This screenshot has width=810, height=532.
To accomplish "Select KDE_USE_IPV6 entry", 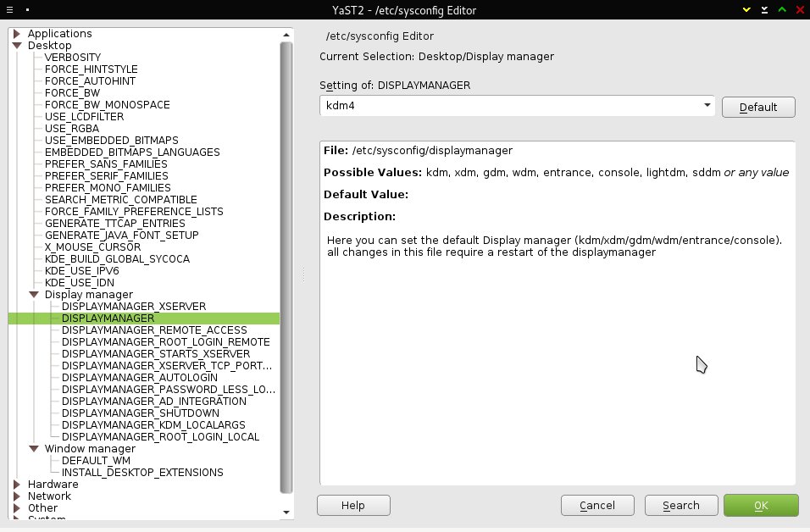I will click(x=81, y=271).
